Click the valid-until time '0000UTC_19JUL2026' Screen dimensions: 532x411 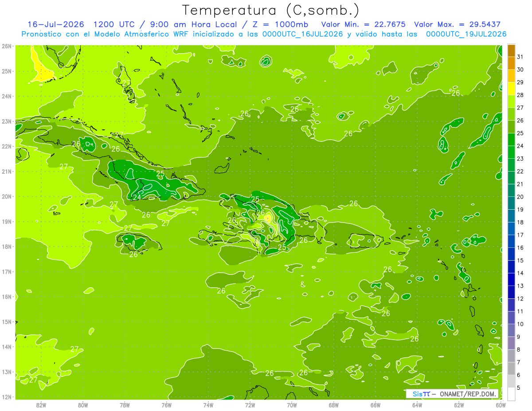click(x=466, y=34)
